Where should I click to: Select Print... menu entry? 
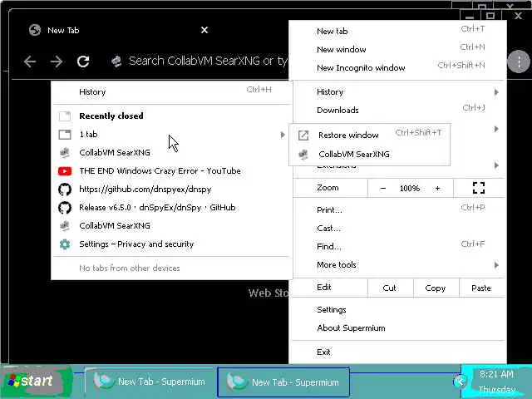pyautogui.click(x=397, y=210)
